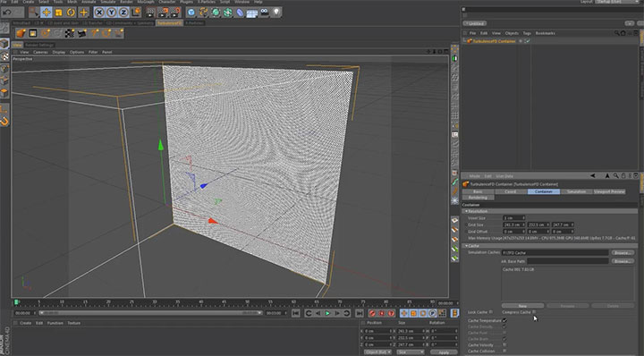644x356 pixels.
Task: Click the Deformer capsule icon
Action: tap(240, 13)
